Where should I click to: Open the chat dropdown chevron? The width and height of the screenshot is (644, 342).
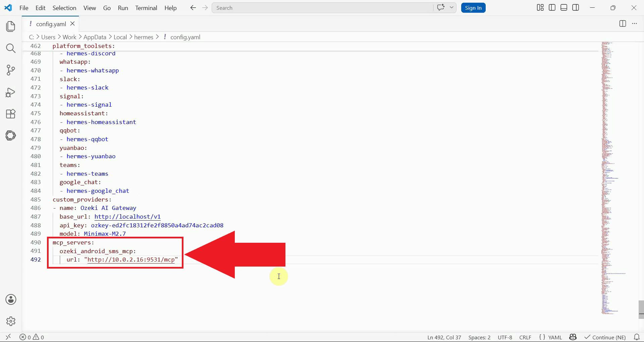pyautogui.click(x=451, y=8)
